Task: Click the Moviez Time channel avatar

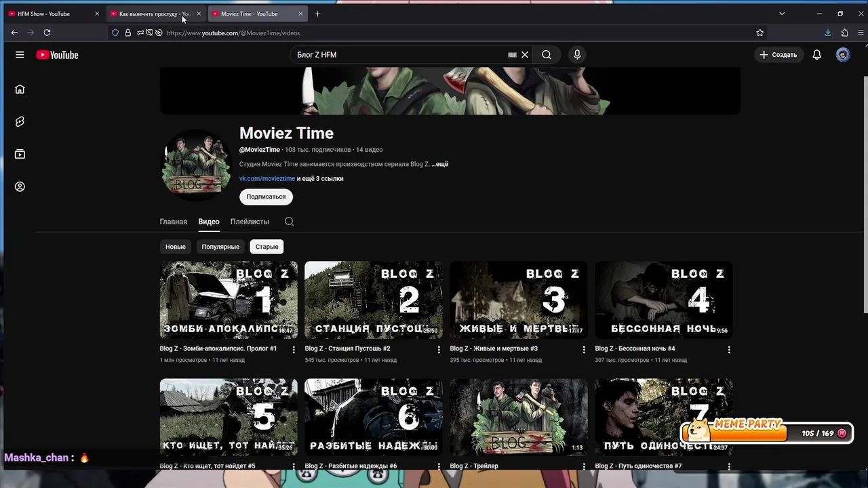Action: click(196, 165)
